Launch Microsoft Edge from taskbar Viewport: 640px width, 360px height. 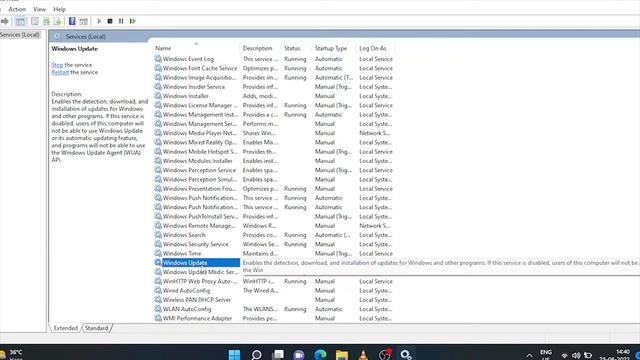pyautogui.click(x=320, y=355)
